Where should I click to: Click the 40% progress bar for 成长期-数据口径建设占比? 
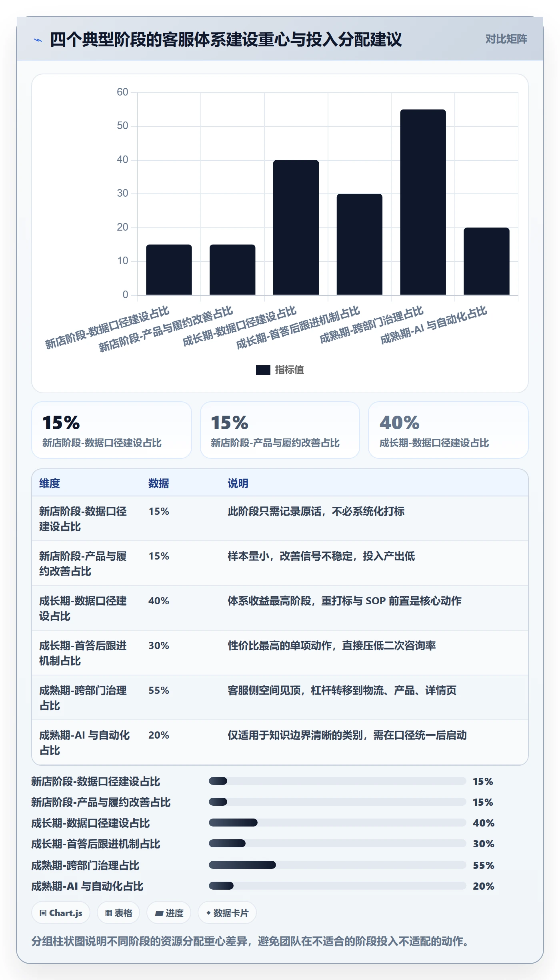coord(338,823)
